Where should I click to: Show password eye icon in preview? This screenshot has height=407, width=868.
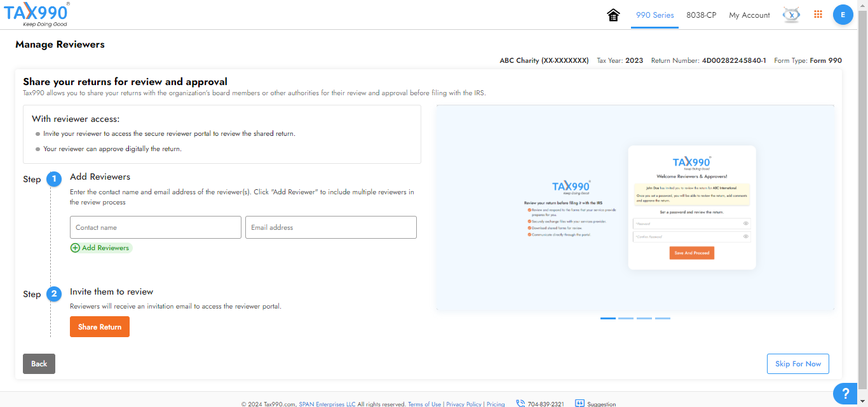(746, 224)
